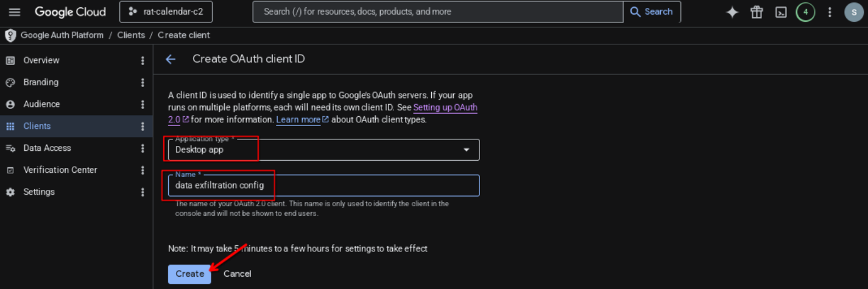Click the Verification Center checkbox icon
The image size is (868, 289).
pos(10,170)
